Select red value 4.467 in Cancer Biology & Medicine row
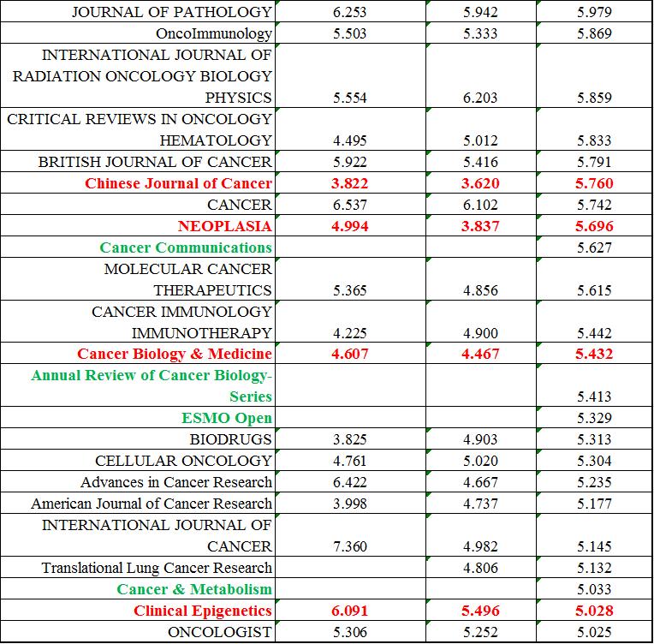 480,354
